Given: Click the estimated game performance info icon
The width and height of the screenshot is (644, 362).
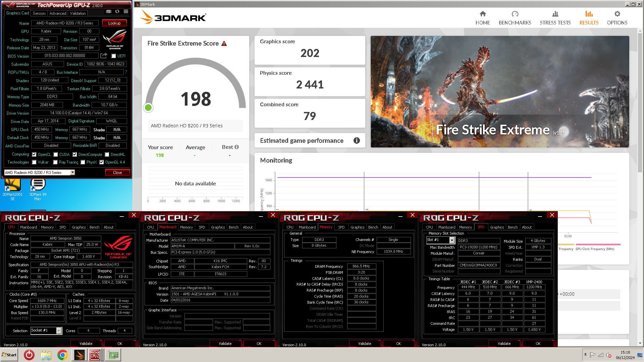Looking at the screenshot, I should tap(357, 140).
